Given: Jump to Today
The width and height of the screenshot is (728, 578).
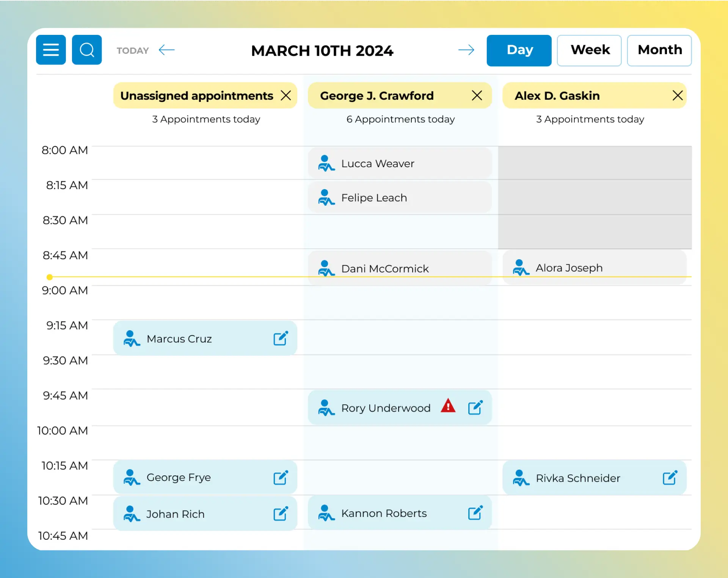Looking at the screenshot, I should point(133,50).
